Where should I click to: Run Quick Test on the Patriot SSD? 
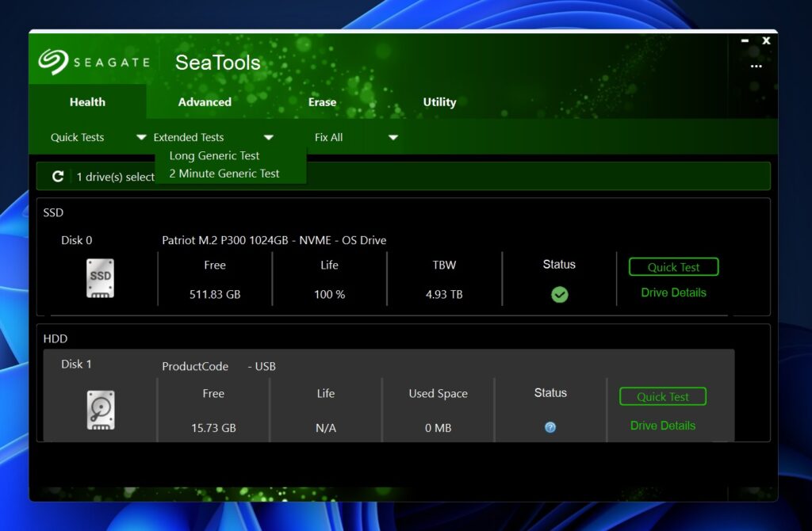[x=672, y=266]
